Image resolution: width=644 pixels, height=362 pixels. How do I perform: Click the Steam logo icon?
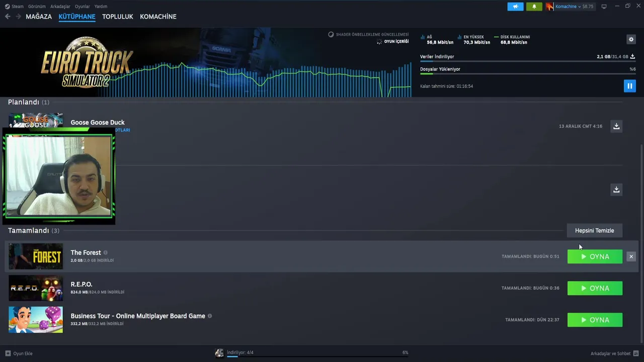pos(7,7)
